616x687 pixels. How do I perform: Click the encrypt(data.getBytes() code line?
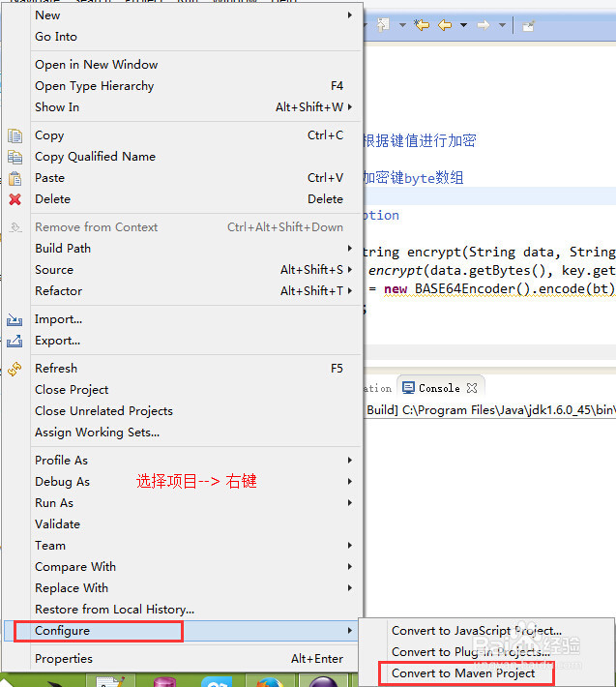[490, 271]
